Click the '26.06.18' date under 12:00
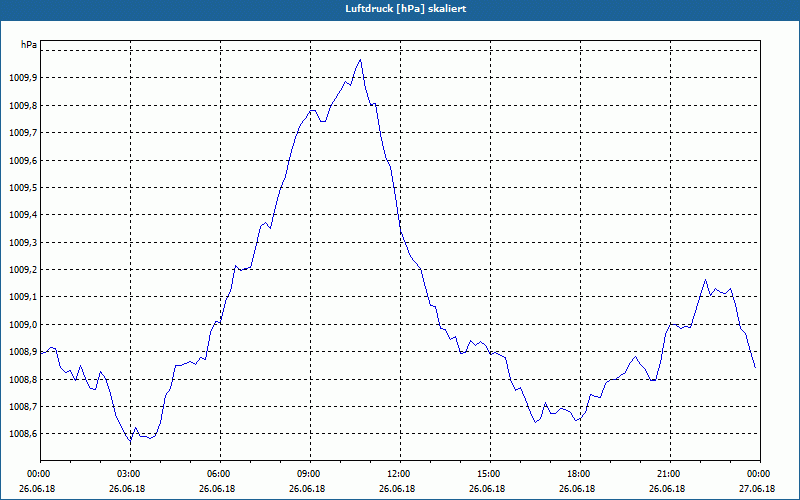The image size is (800, 500). [398, 488]
